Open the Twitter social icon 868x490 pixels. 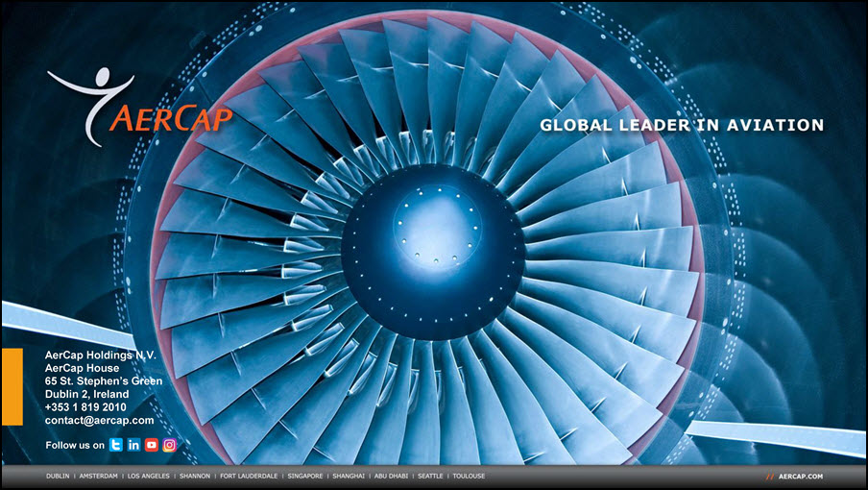point(115,445)
